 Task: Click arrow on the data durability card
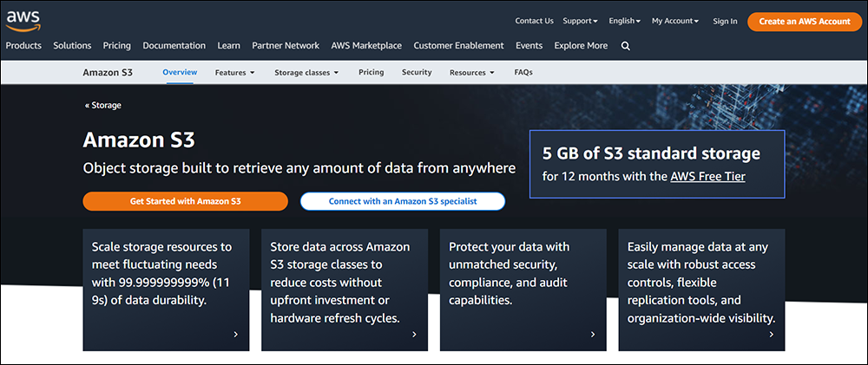pyautogui.click(x=236, y=334)
